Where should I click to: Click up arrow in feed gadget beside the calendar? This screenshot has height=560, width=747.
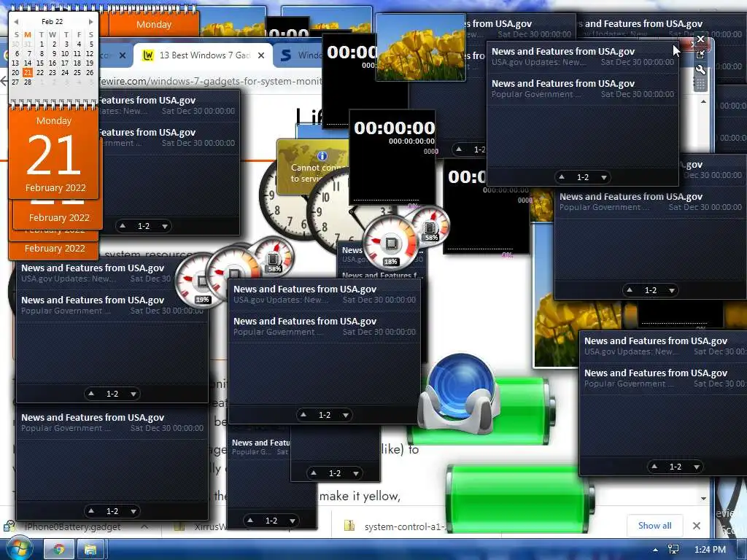coord(123,226)
